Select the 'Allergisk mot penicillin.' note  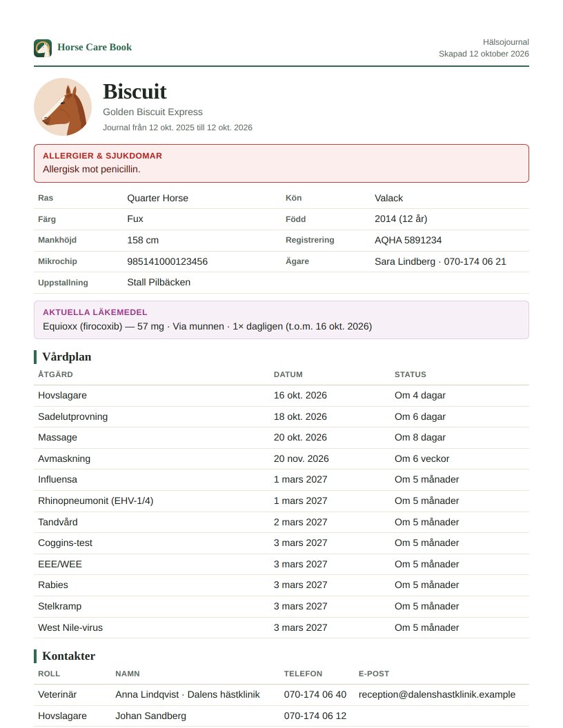(x=92, y=170)
